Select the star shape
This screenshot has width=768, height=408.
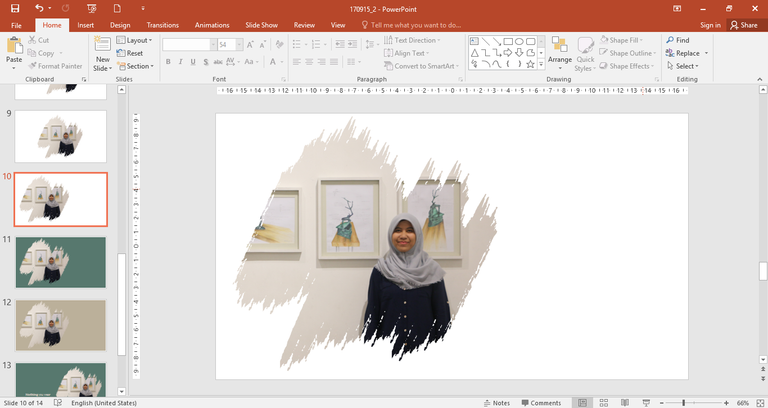click(530, 64)
